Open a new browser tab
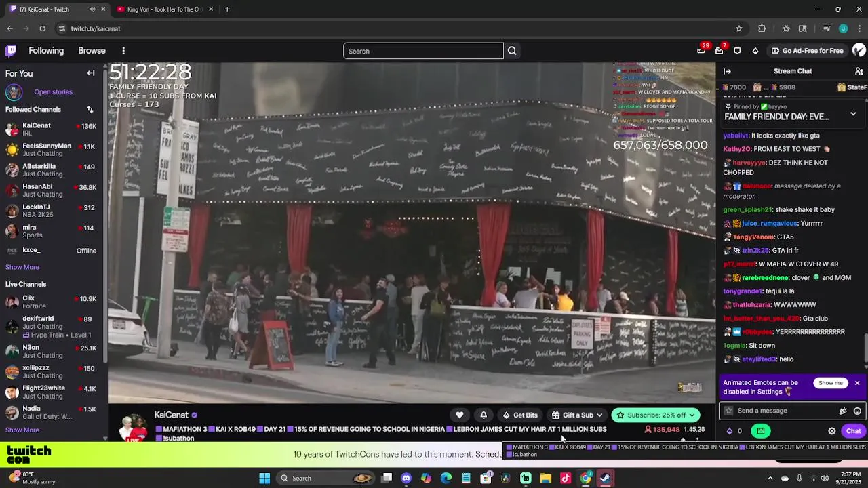 coord(227,9)
